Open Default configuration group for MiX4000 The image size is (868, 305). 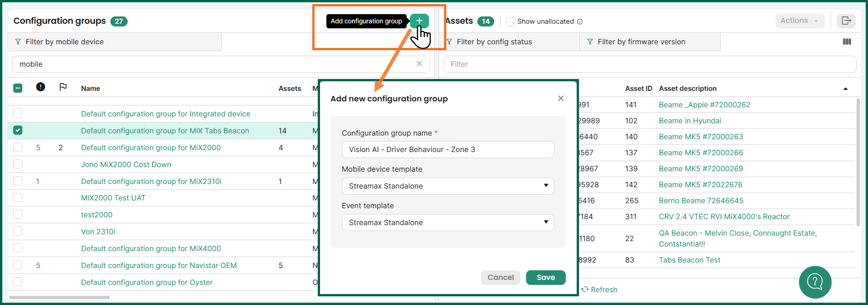coord(151,248)
